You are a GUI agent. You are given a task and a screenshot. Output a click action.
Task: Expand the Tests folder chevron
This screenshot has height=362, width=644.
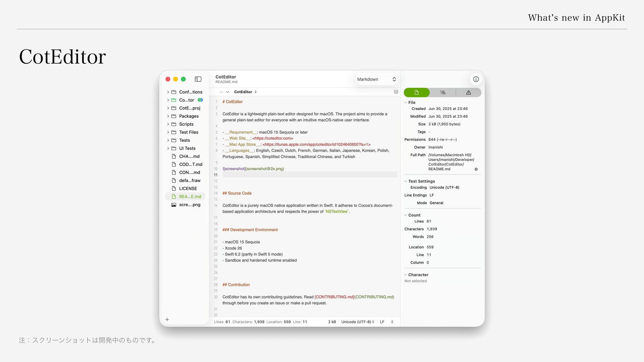tap(168, 140)
